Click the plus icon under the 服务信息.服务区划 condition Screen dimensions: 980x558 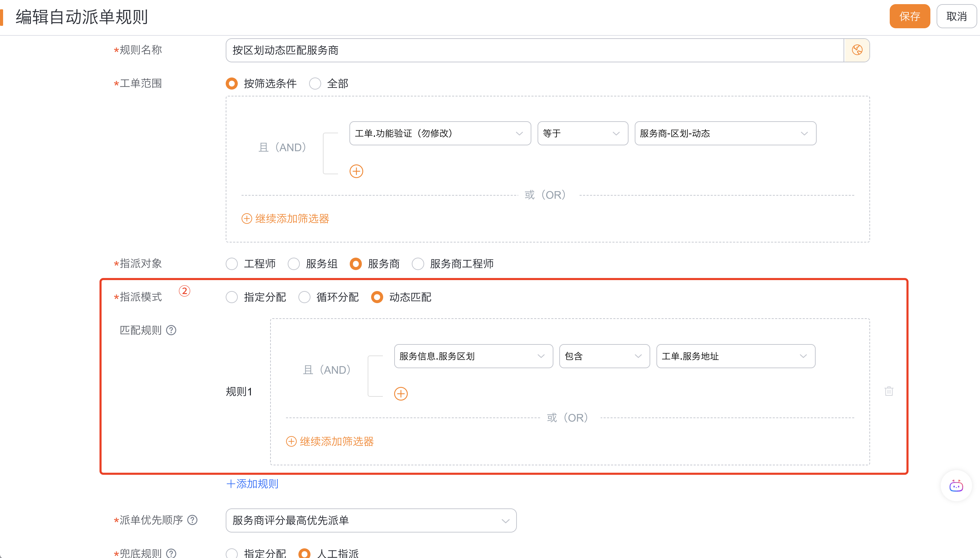tap(401, 394)
